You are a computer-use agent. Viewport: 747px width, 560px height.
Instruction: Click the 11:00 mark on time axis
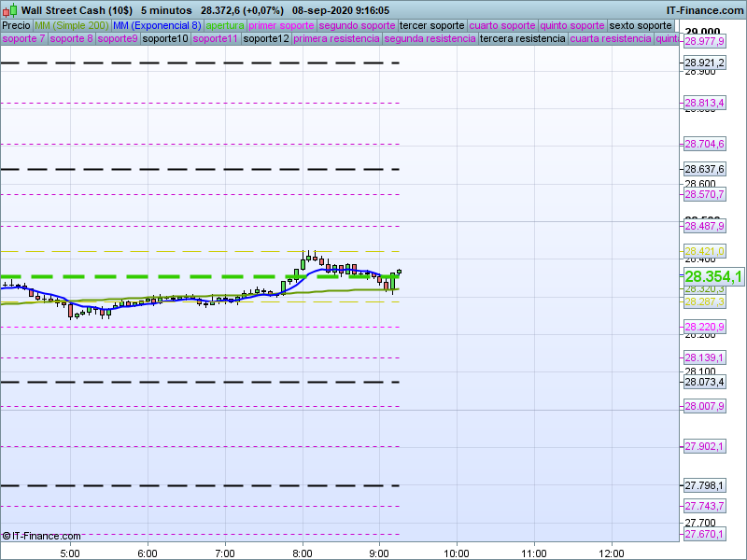[x=533, y=552]
